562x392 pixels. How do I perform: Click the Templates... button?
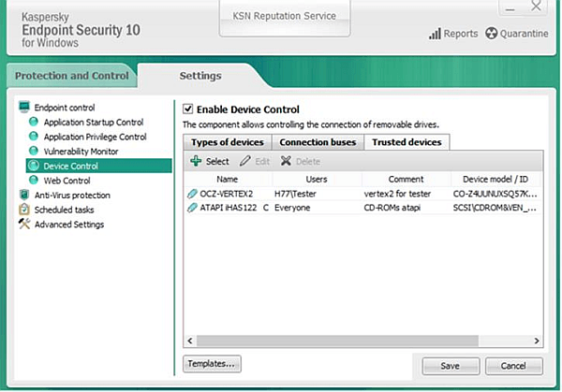[212, 364]
